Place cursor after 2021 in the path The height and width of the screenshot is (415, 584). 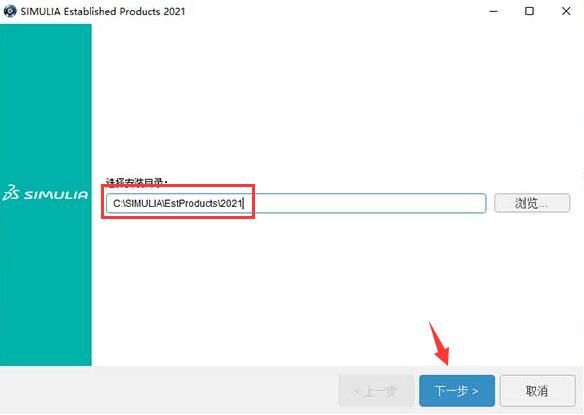click(243, 203)
